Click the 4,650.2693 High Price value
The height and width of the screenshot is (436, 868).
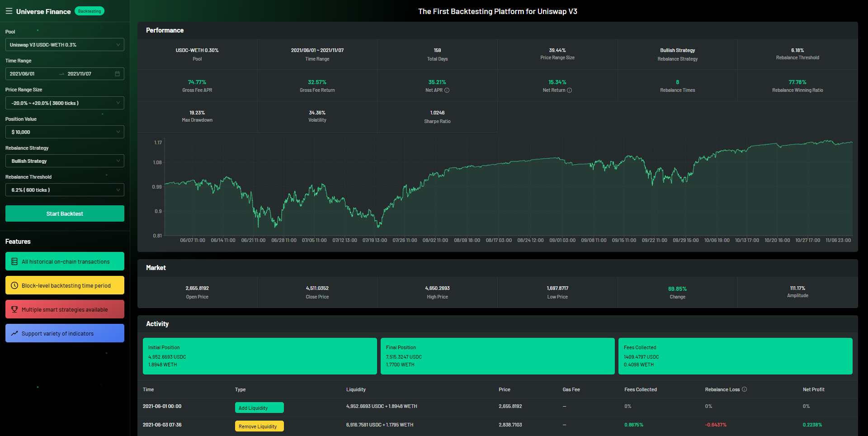point(437,288)
